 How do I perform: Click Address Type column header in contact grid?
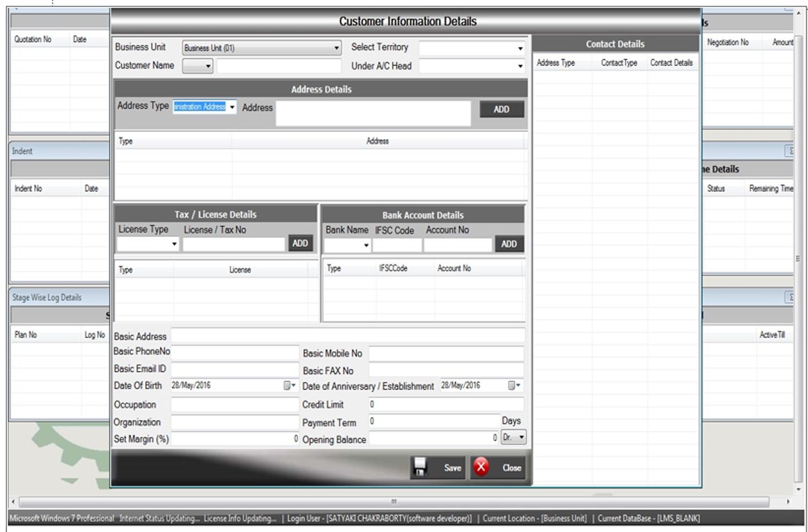pos(556,63)
